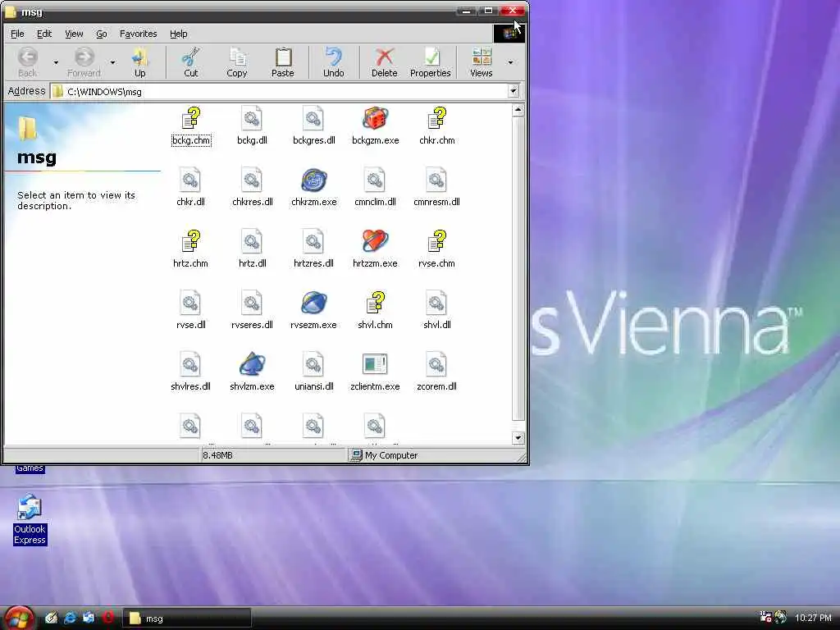
Task: Click the Views toolbar button
Action: (481, 62)
